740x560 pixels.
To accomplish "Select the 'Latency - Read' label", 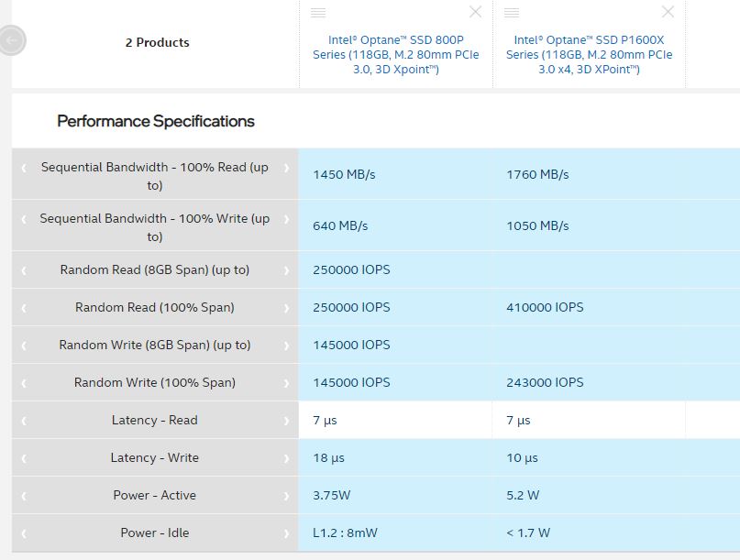I will [x=155, y=420].
